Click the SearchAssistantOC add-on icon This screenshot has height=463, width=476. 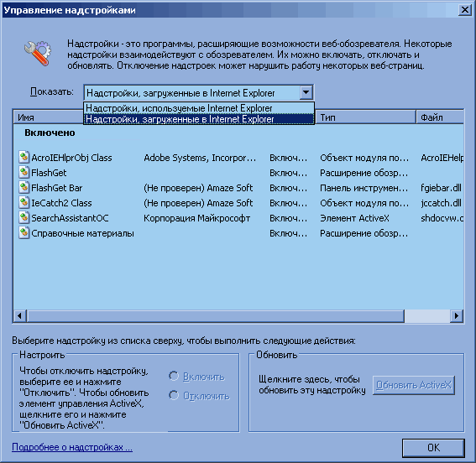(x=24, y=218)
